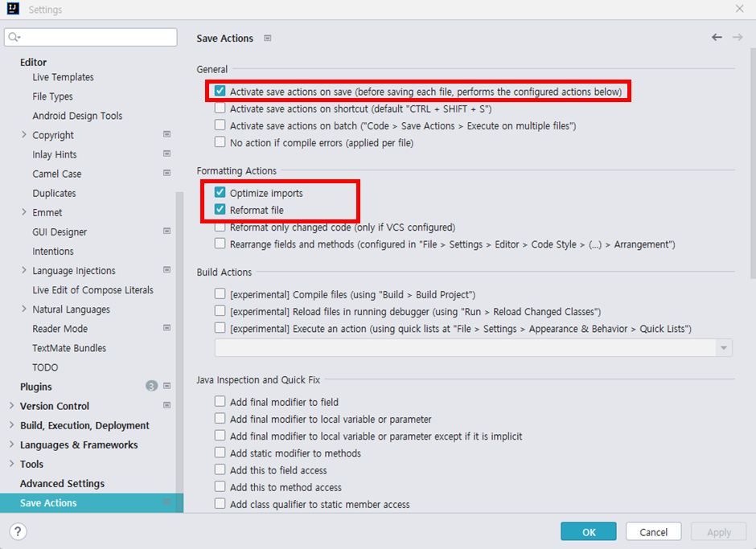Click the icon next to Reader Mode
Image resolution: width=756 pixels, height=549 pixels.
167,328
